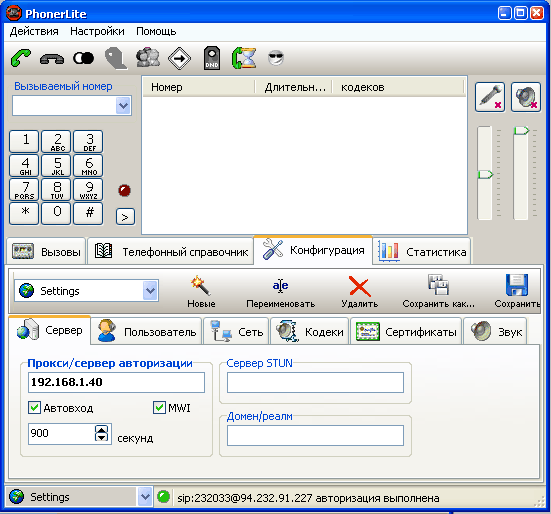551x514 pixels.
Task: Open the Звук sub-tab
Action: click(495, 331)
